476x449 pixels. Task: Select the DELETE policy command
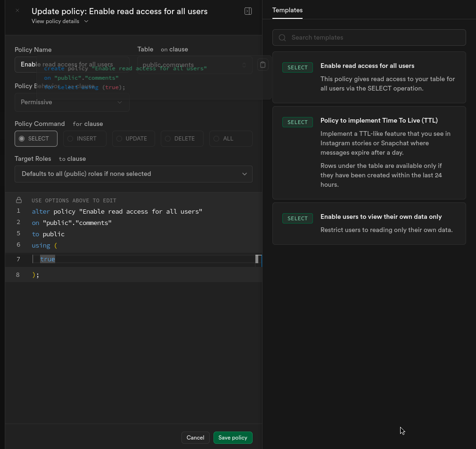[182, 139]
